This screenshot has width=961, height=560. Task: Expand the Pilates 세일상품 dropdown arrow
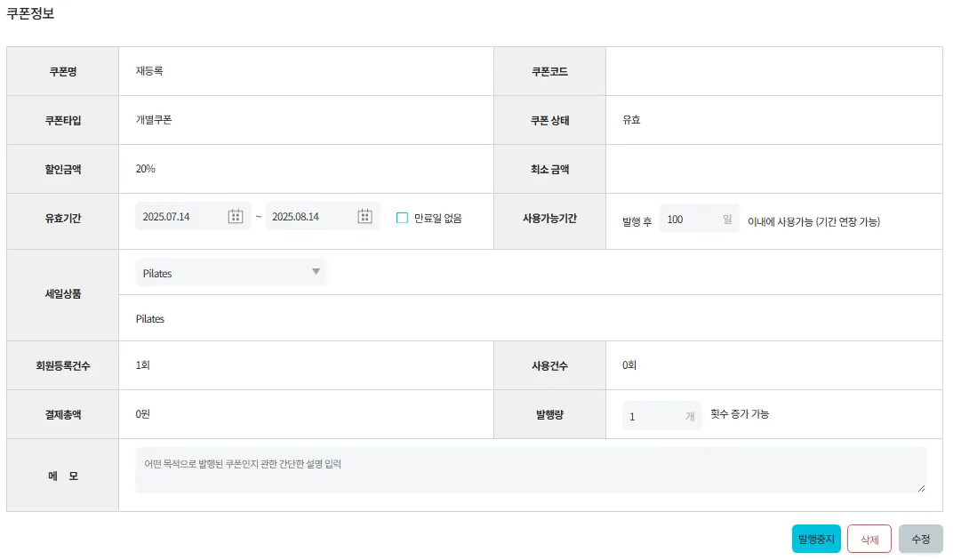316,272
